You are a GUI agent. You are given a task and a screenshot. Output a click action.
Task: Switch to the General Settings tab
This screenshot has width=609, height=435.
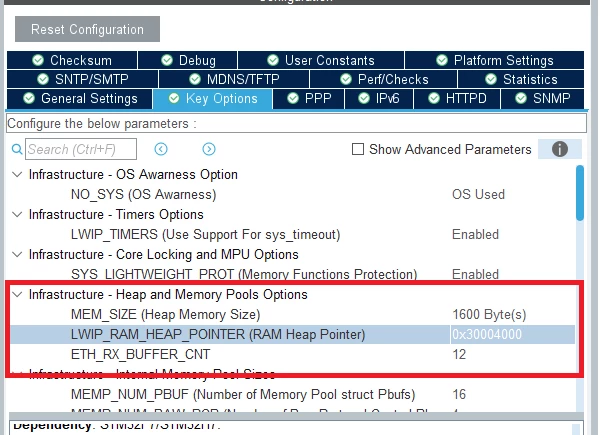(x=80, y=99)
